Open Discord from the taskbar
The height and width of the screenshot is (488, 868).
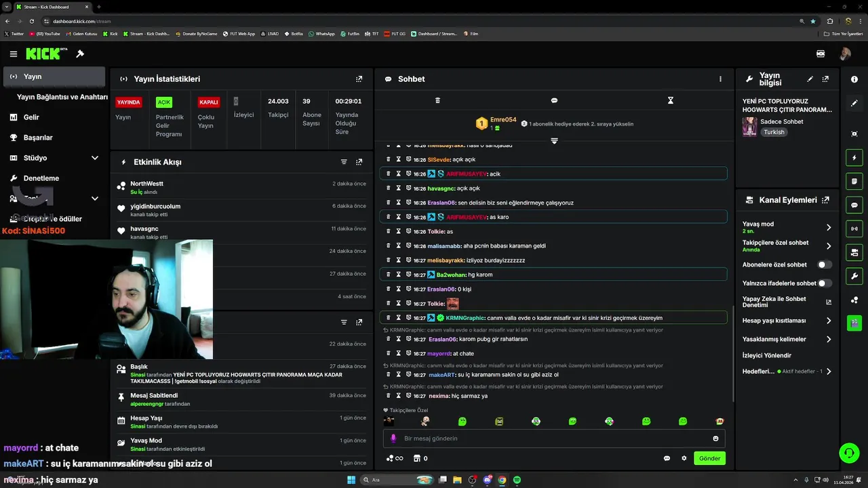pyautogui.click(x=487, y=480)
